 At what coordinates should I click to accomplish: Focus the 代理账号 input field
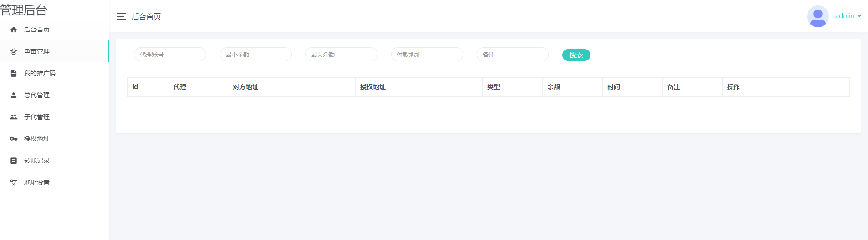tap(170, 55)
